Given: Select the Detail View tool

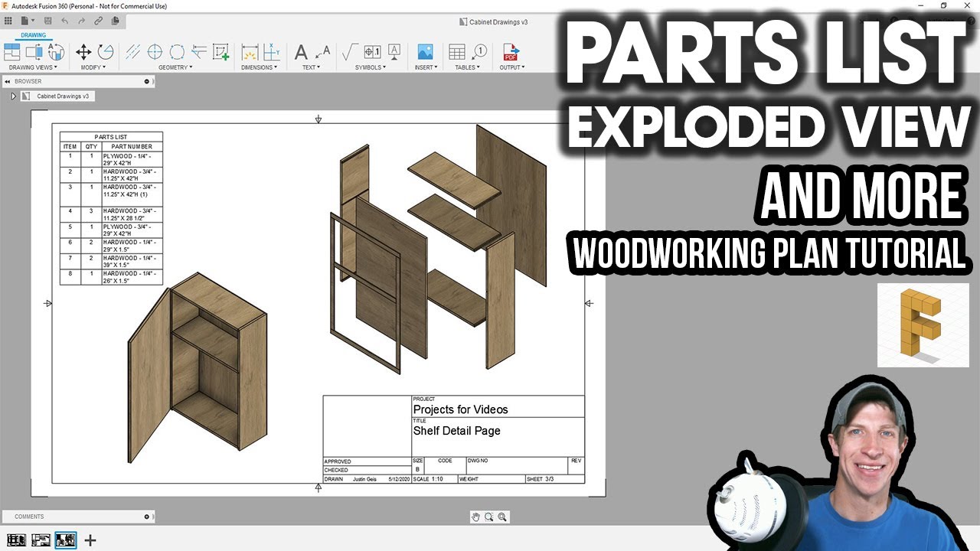Looking at the screenshot, I should click(56, 52).
